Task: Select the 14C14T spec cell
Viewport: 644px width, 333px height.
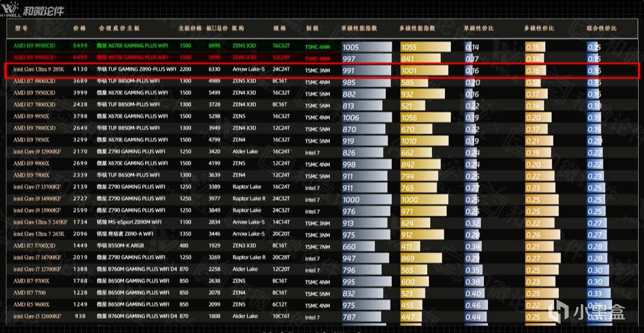Action: [281, 222]
